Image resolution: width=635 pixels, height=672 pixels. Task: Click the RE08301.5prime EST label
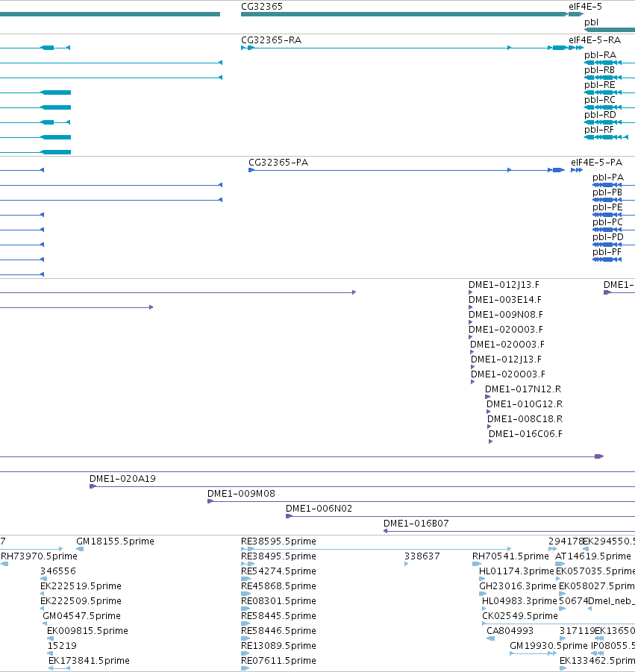278,601
